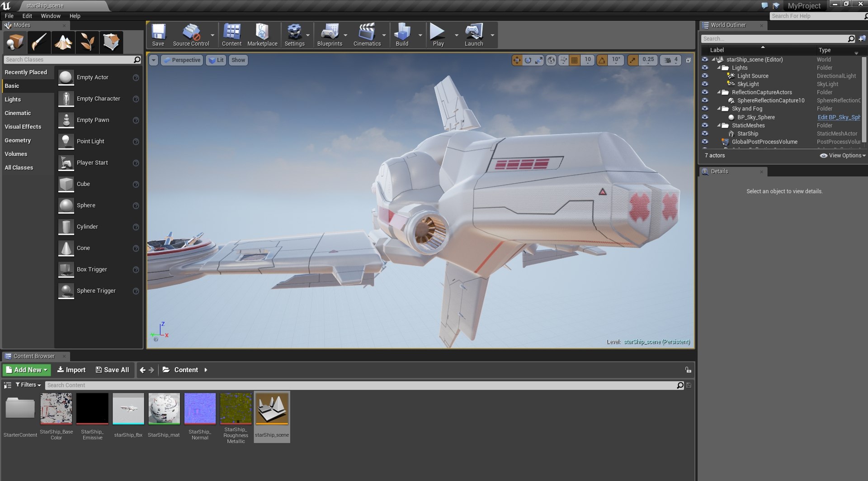Viewport: 868px width, 481px height.
Task: Open Source Control dropdown arrow
Action: 212,35
